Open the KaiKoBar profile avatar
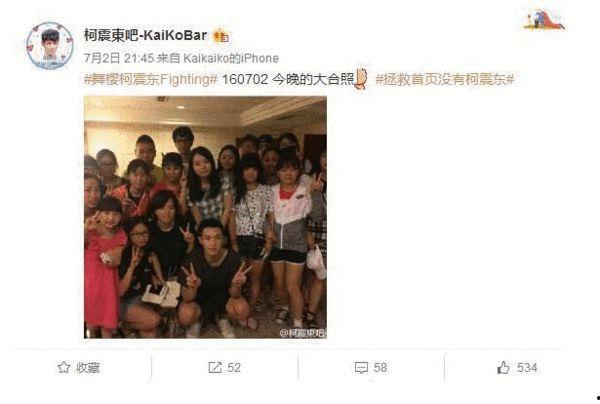 (50, 46)
